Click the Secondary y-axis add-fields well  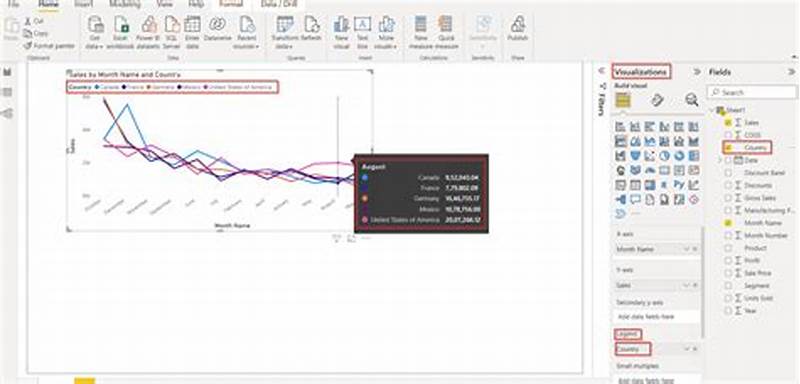(656, 317)
